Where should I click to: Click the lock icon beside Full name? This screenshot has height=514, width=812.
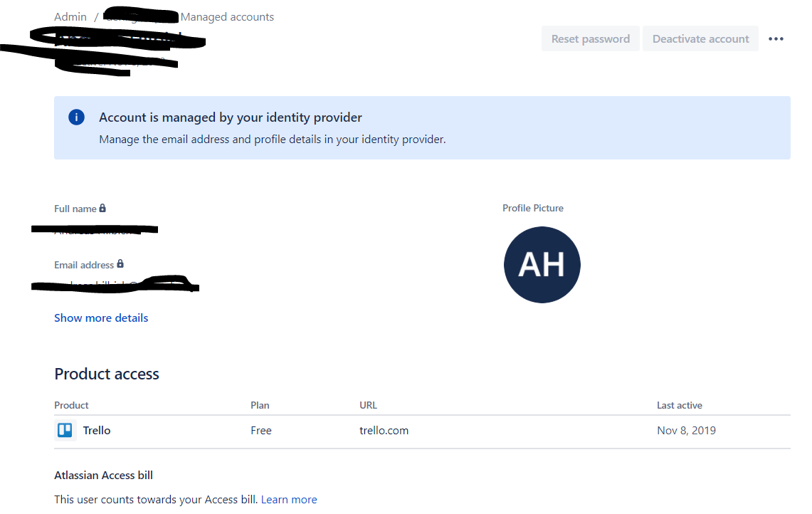tap(102, 208)
